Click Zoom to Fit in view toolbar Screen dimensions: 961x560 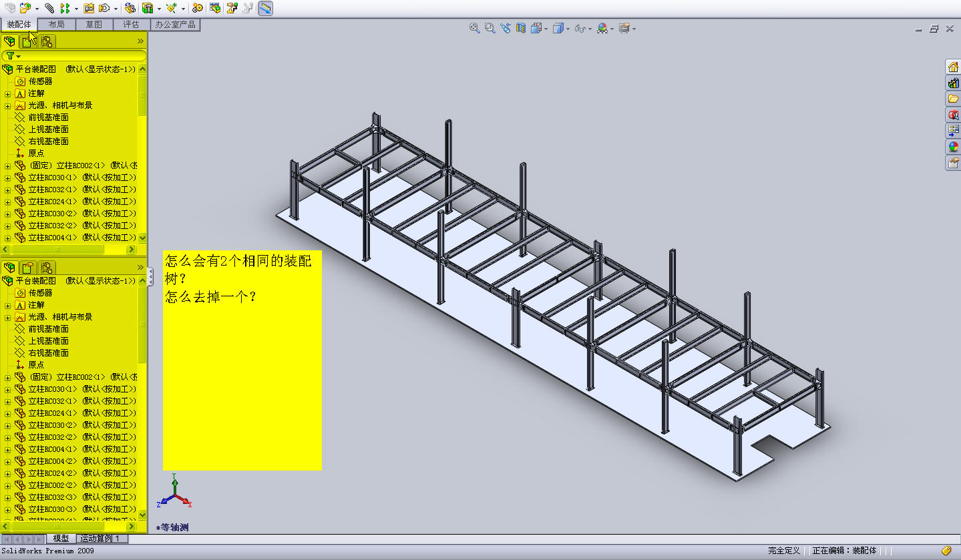(x=474, y=28)
